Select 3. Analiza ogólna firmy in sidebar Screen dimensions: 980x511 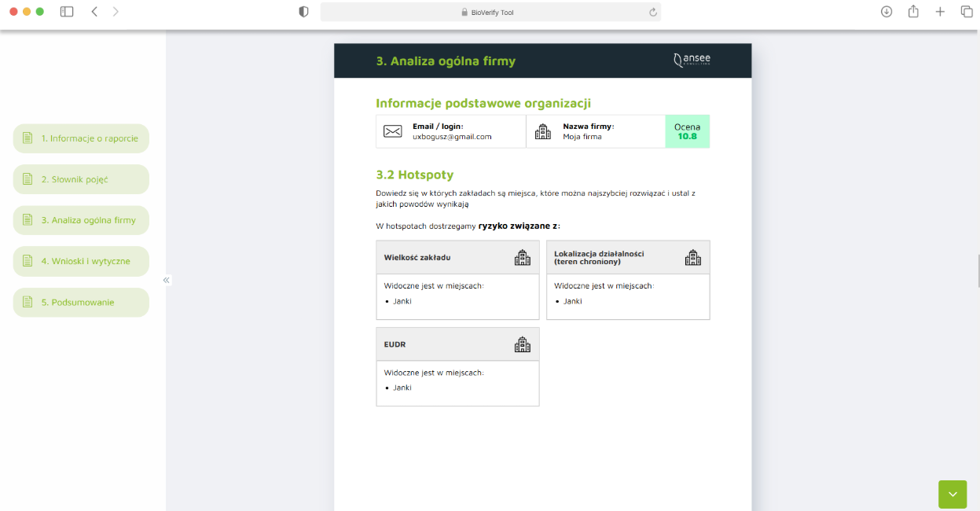tap(81, 220)
